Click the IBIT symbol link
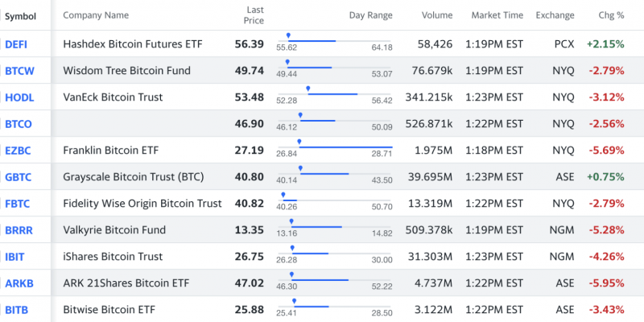Image resolution: width=644 pixels, height=322 pixels. [16, 257]
